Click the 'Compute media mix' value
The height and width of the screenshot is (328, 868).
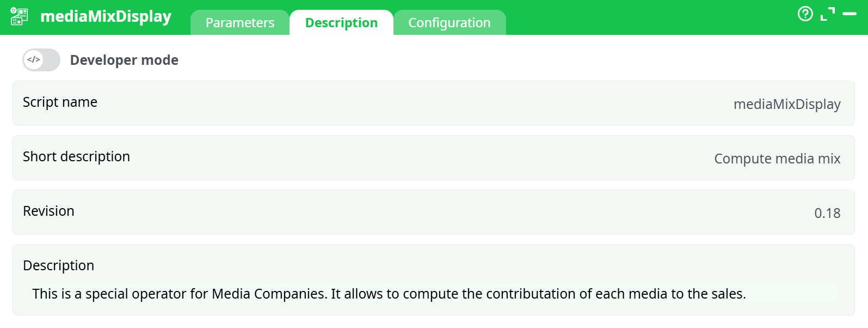click(777, 159)
